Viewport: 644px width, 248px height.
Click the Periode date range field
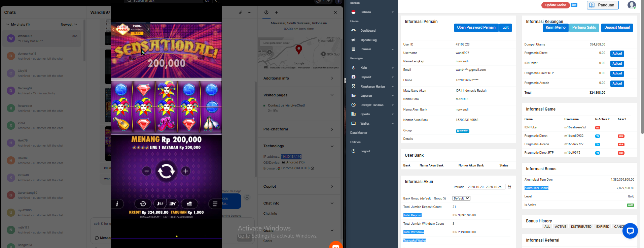point(486,187)
